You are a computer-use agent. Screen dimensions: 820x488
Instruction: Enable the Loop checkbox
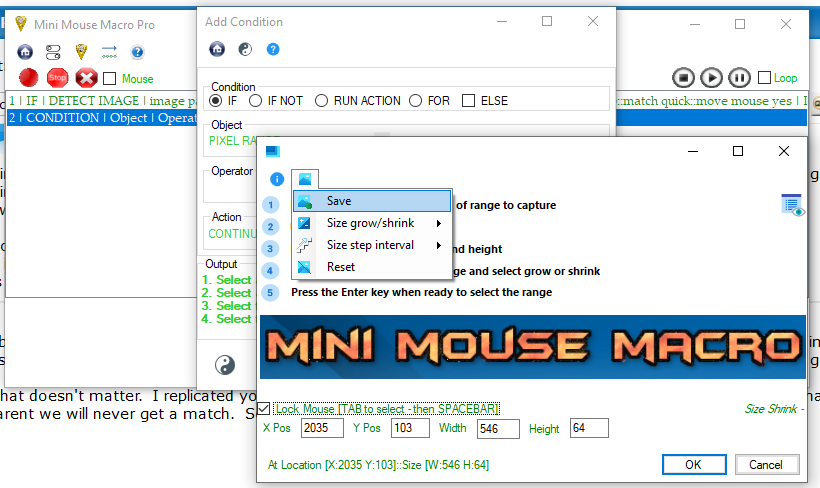(764, 78)
